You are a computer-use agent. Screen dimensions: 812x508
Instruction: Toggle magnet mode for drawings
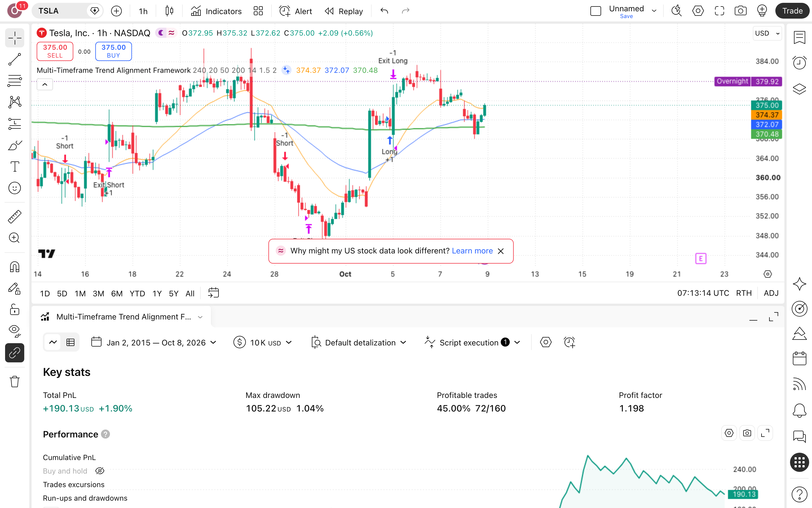tap(14, 267)
